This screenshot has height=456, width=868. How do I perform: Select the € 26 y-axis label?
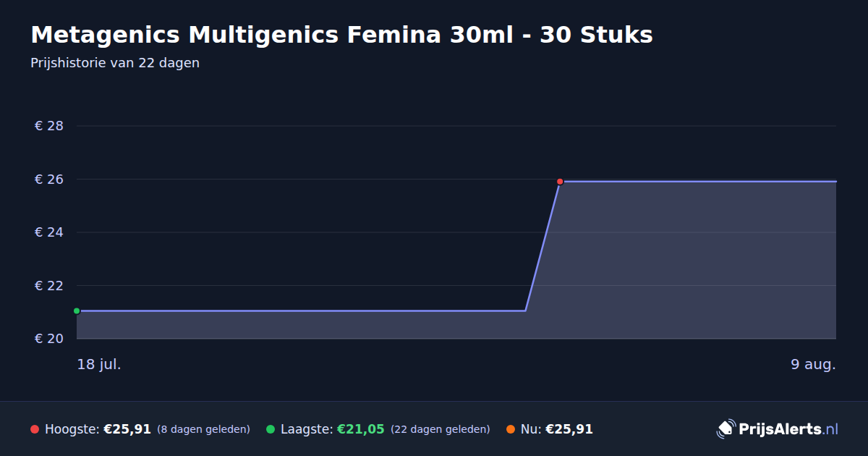[49, 180]
